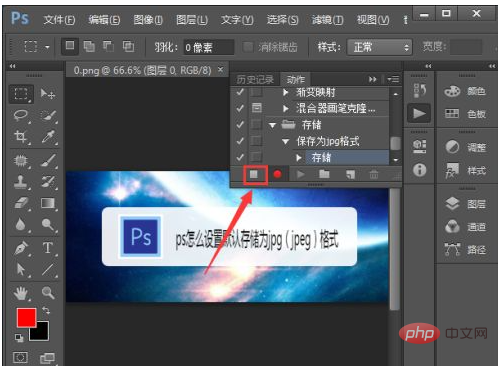Click the red foreground color swatch

click(x=26, y=318)
